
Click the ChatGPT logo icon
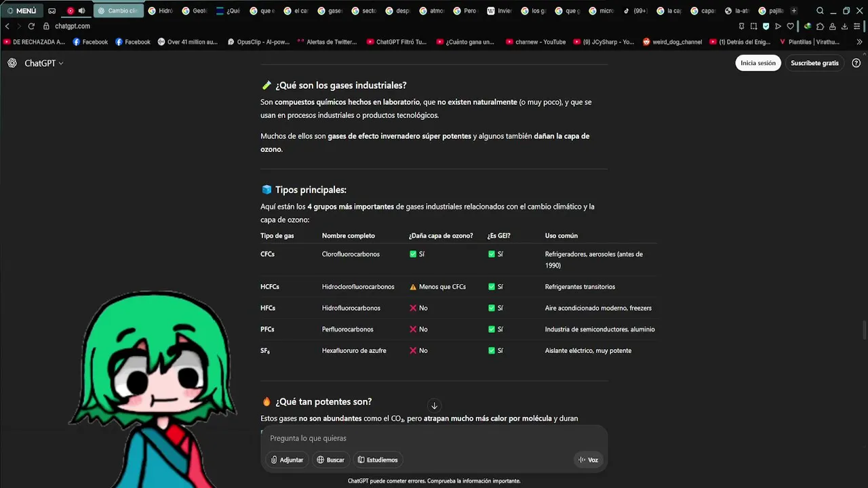(x=12, y=63)
